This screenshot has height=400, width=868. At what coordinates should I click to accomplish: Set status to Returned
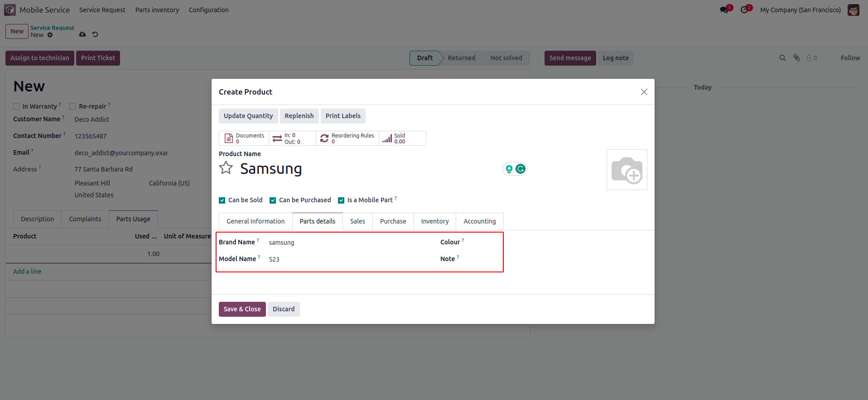462,58
